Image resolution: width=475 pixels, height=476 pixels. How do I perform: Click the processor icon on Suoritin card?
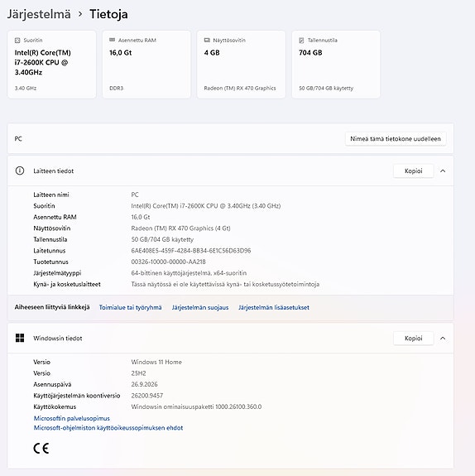(17, 41)
